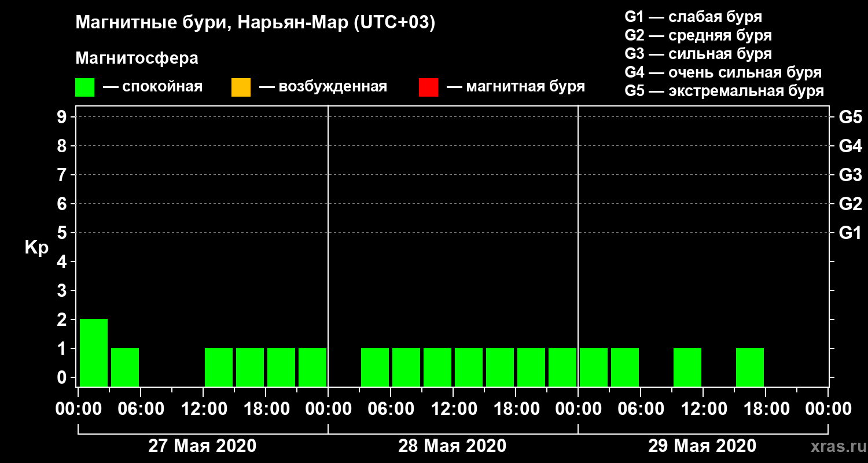Click the '12:00' time label above 27 Мая 2020

tap(203, 409)
